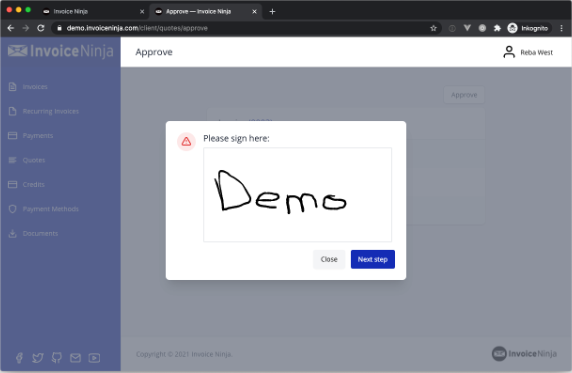Open the browser three-dot menu
Screen dimensions: 572x373
(561, 28)
